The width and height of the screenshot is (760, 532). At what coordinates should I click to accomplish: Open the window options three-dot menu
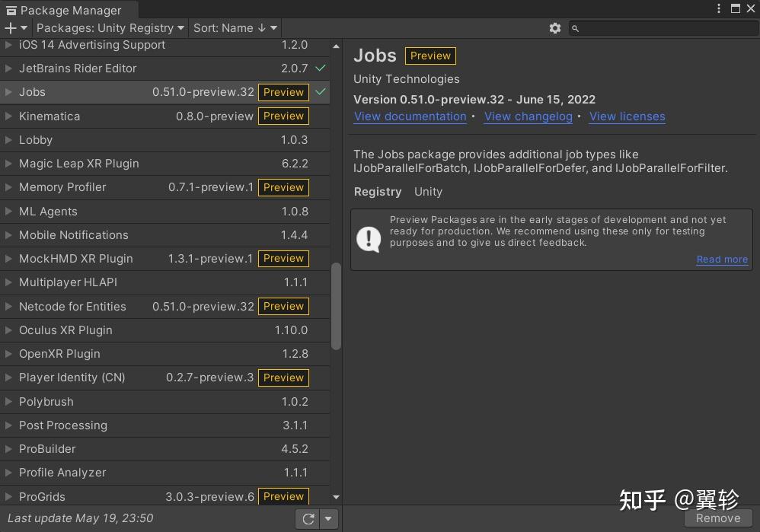tap(718, 8)
